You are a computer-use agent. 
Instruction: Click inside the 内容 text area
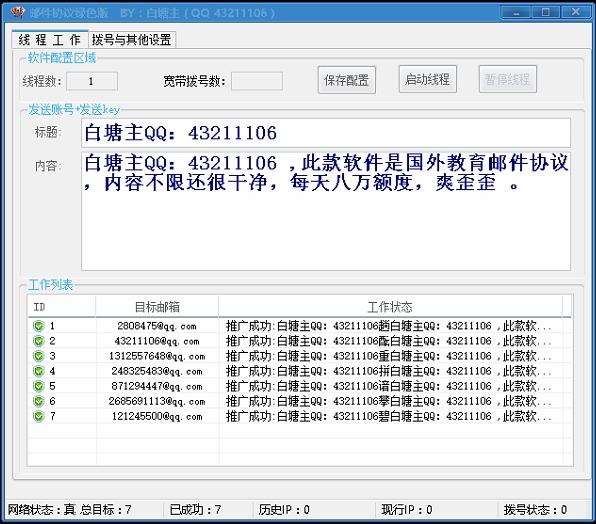tap(326, 211)
